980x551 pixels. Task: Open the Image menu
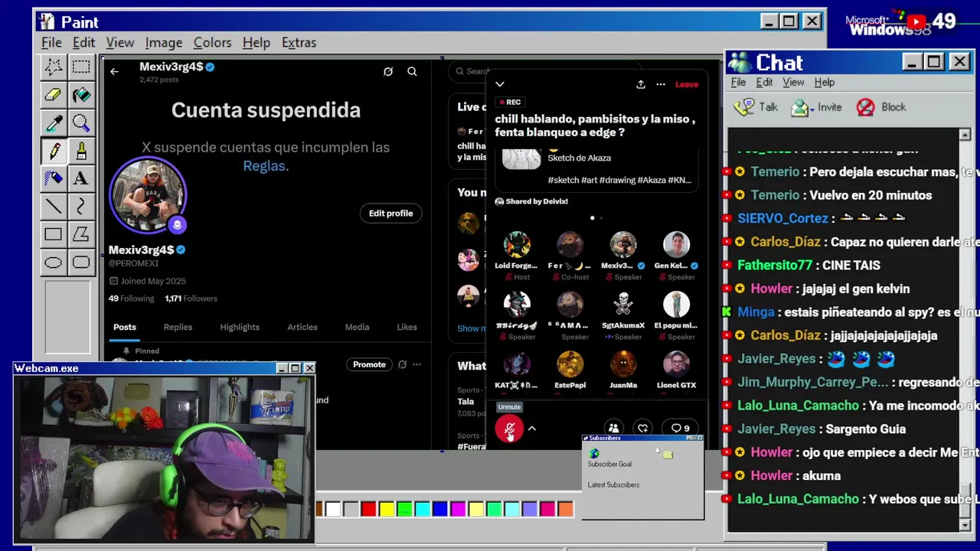163,42
